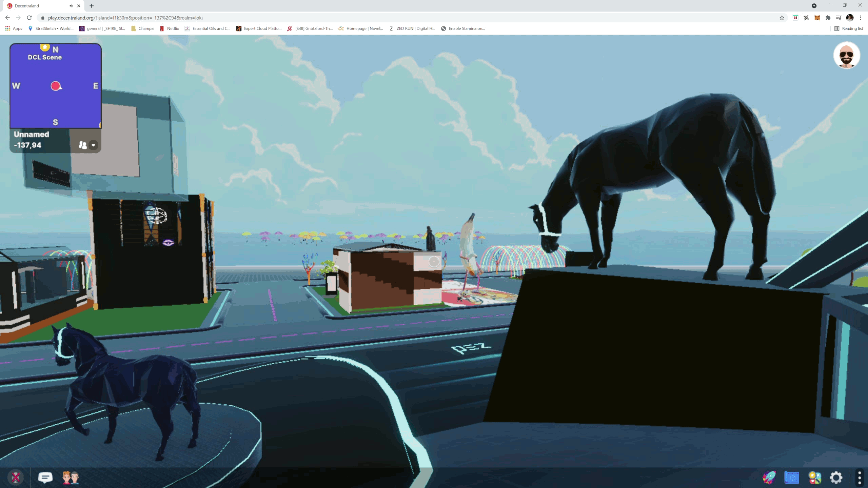The height and width of the screenshot is (488, 868).
Task: Open a new browser tab
Action: tap(92, 6)
